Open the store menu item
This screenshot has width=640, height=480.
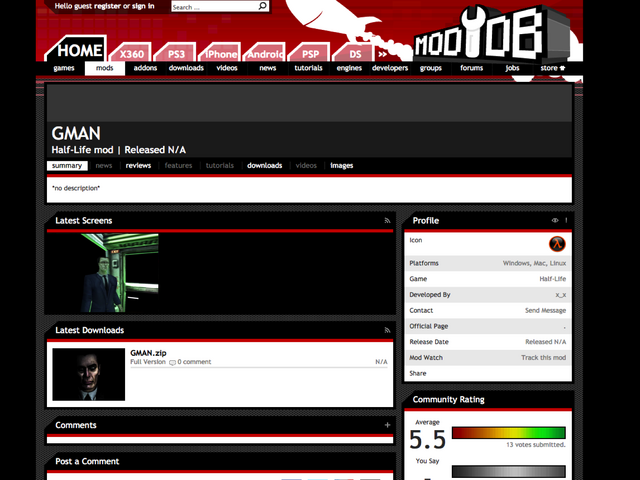tap(553, 68)
